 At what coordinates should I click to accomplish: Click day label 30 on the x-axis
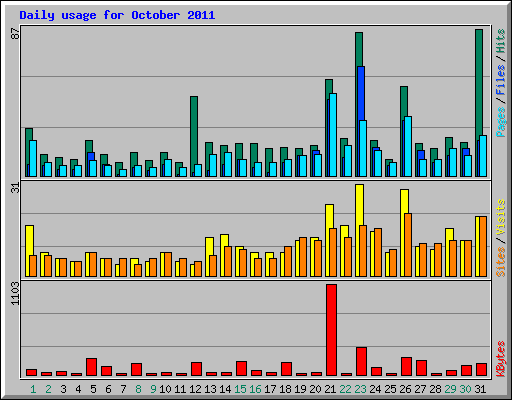pyautogui.click(x=465, y=389)
